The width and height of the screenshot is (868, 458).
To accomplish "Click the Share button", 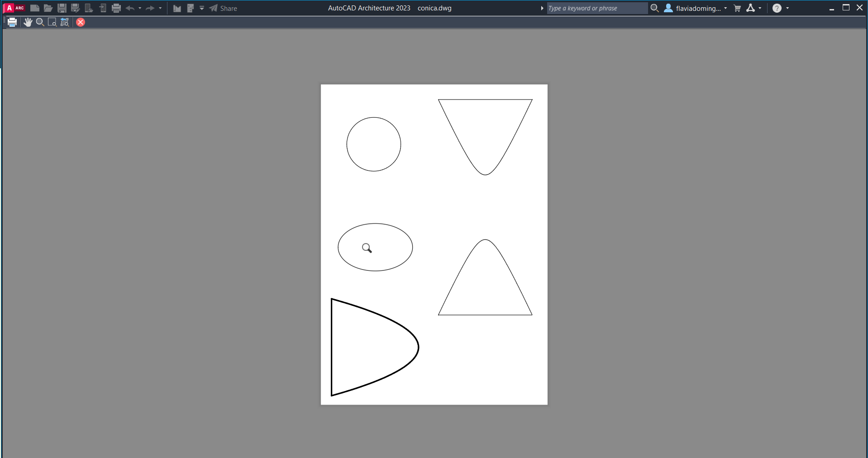I will [223, 8].
